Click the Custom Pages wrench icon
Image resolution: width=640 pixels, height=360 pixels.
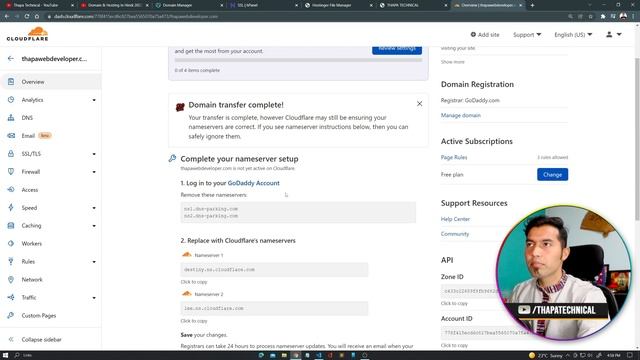[11, 315]
